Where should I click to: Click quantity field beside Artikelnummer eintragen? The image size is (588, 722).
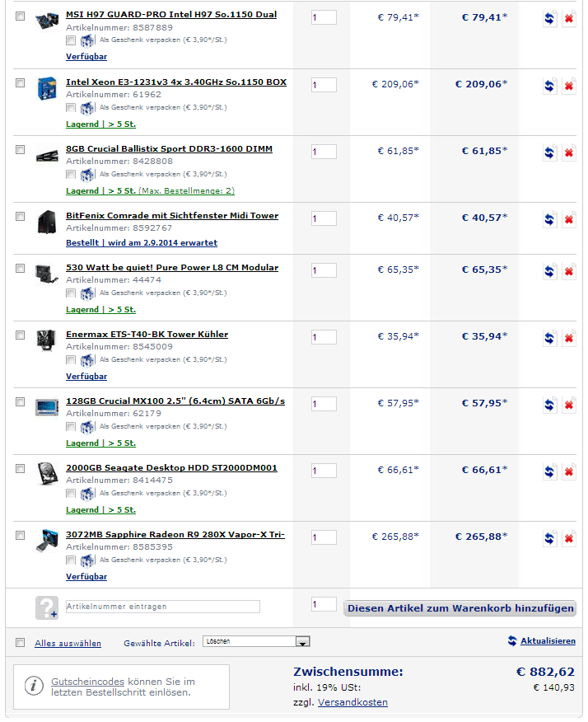(x=324, y=604)
